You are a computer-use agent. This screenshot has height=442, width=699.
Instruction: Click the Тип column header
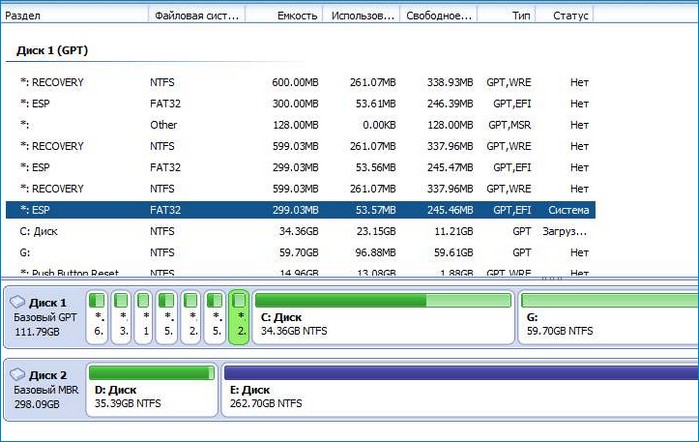click(505, 16)
